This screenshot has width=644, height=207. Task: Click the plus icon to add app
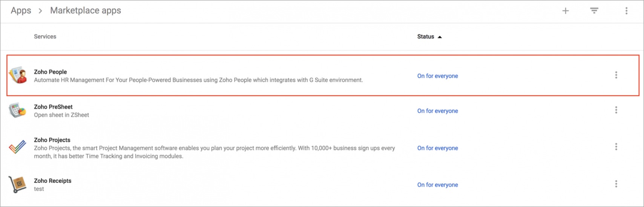point(565,11)
